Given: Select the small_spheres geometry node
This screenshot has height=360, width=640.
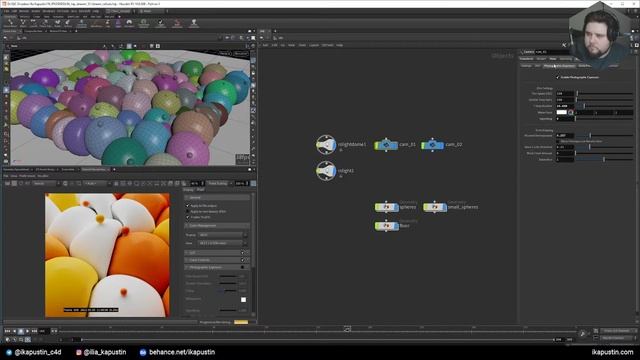Looking at the screenshot, I should pyautogui.click(x=435, y=207).
